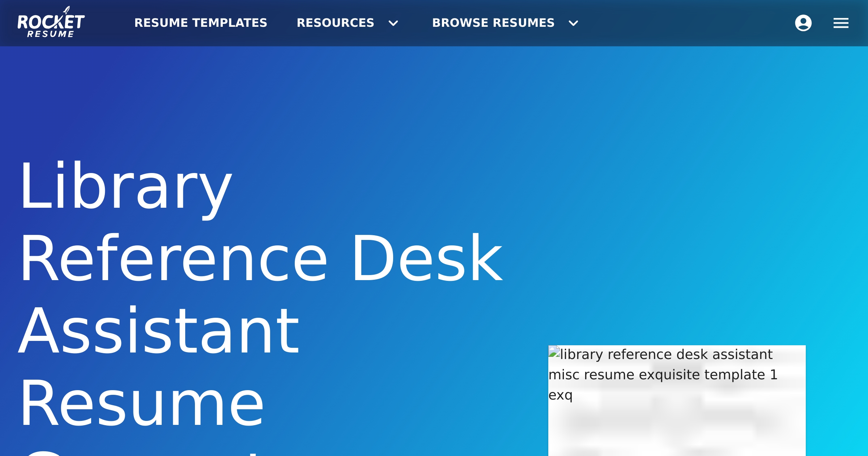This screenshot has width=868, height=456.
Task: Expand the Browse Resumes chevron arrow
Action: [x=573, y=24]
